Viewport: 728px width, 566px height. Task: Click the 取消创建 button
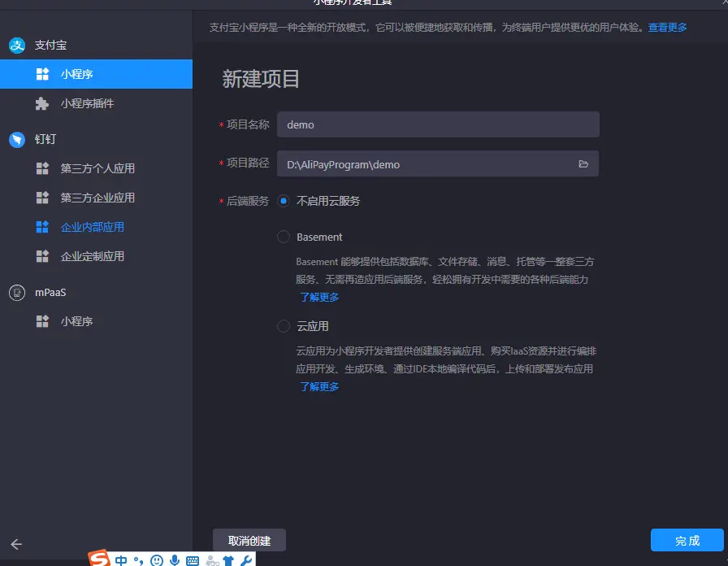click(249, 541)
